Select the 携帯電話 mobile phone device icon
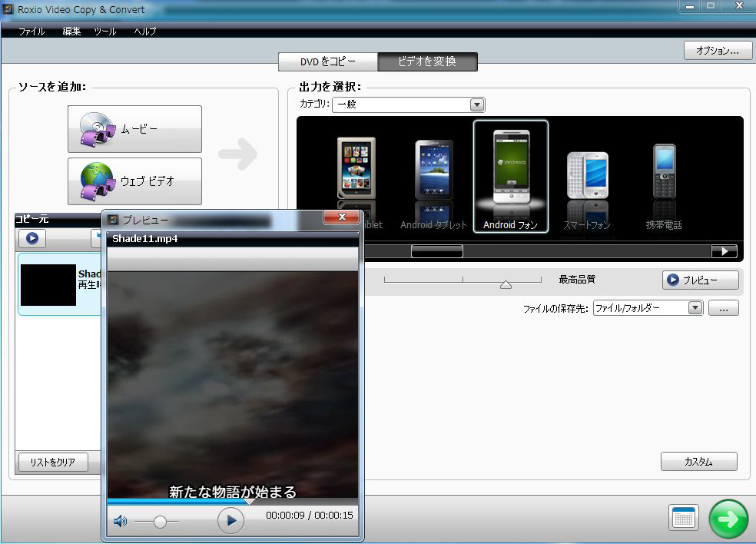 coord(665,171)
